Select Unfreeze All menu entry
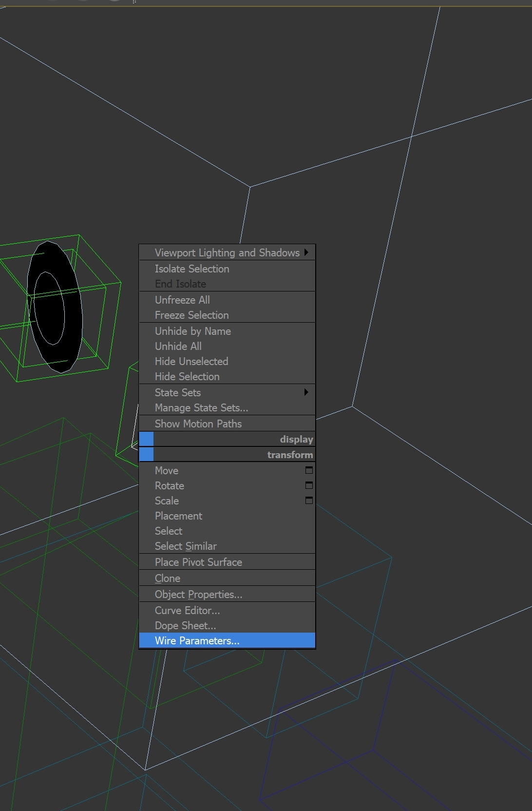Viewport: 532px width, 811px height. pyautogui.click(x=227, y=300)
